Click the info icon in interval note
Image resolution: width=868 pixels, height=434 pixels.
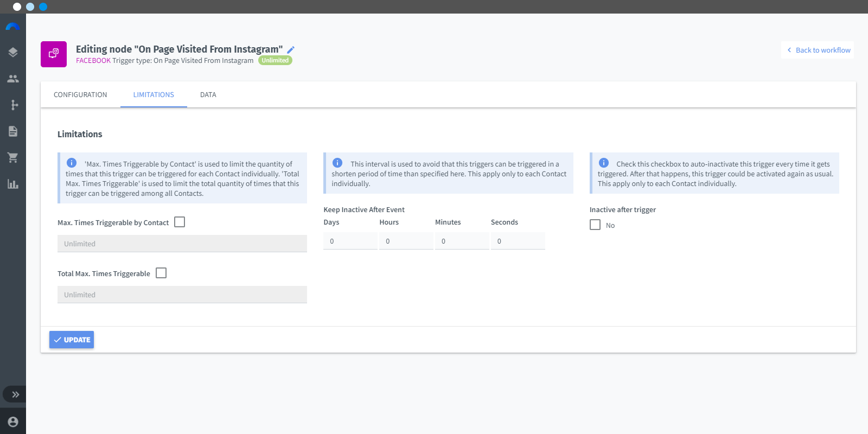(337, 163)
